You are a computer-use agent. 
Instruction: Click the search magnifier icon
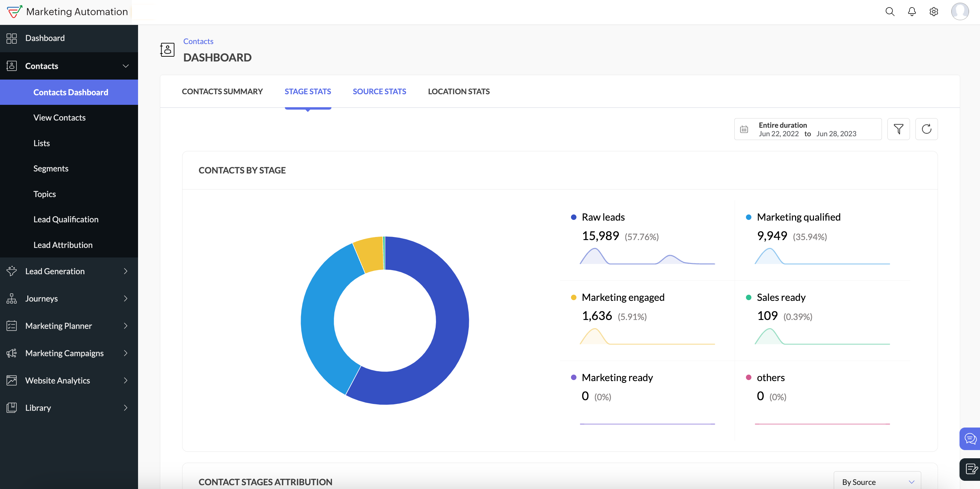coord(889,12)
